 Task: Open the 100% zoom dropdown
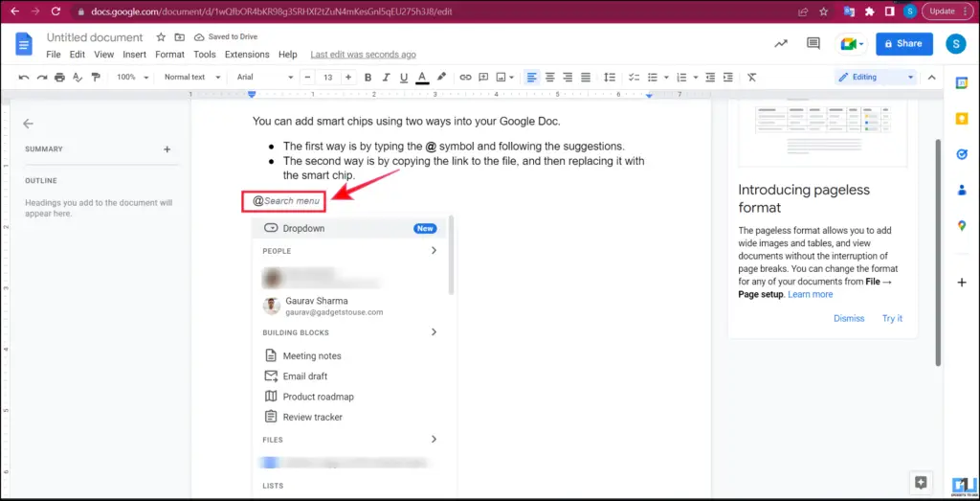pyautogui.click(x=132, y=78)
